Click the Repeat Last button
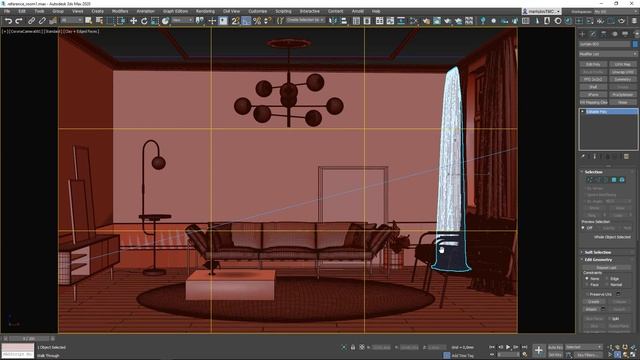The image size is (640, 360). pos(606,268)
